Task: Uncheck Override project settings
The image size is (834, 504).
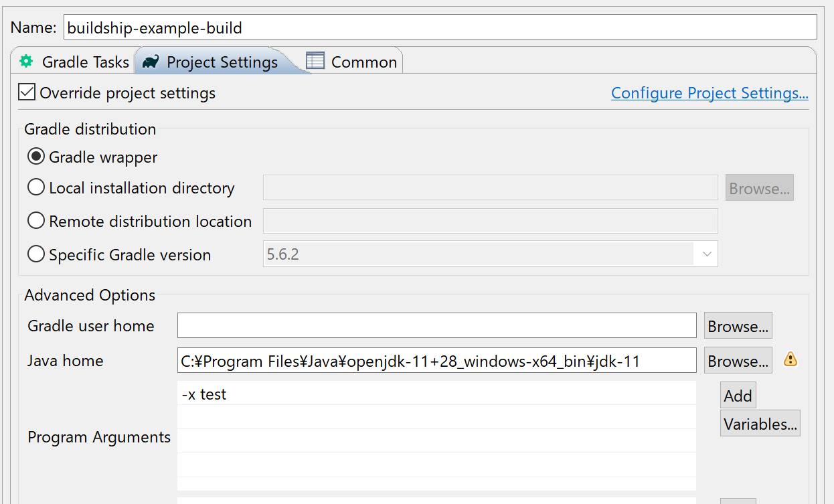Action: (x=27, y=92)
